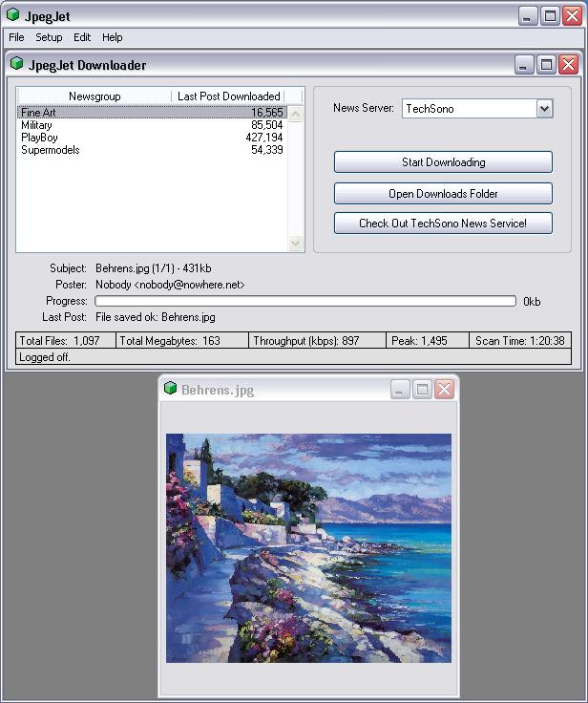Click the Newsgroup column header

click(x=94, y=96)
